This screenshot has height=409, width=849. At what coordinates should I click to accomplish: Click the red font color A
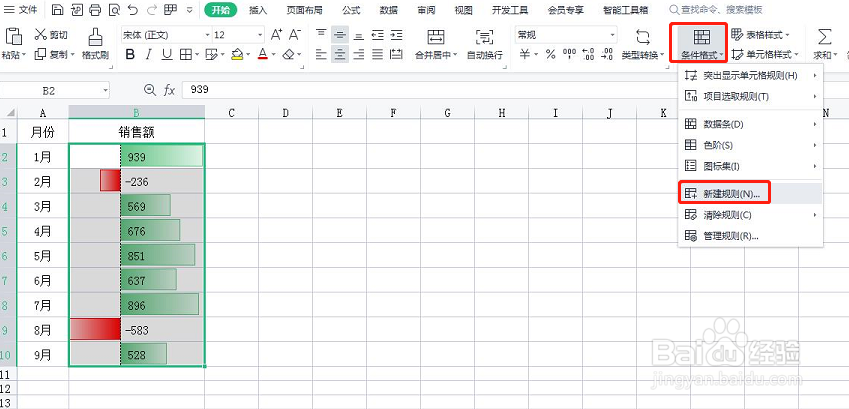[x=263, y=54]
